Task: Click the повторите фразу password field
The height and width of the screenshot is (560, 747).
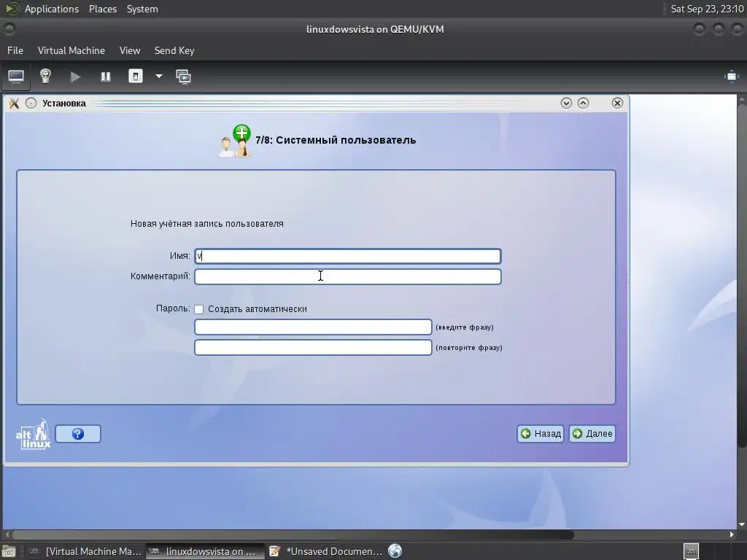Action: point(313,348)
